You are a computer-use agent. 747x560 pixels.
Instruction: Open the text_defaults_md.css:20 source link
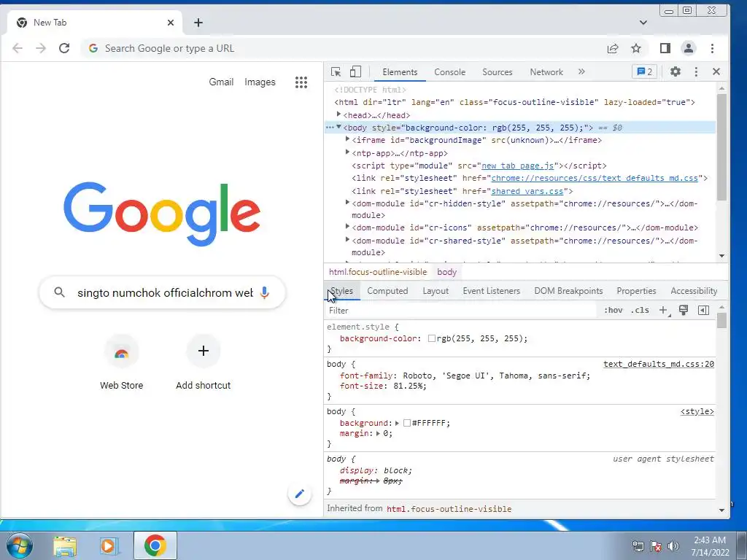pos(659,364)
